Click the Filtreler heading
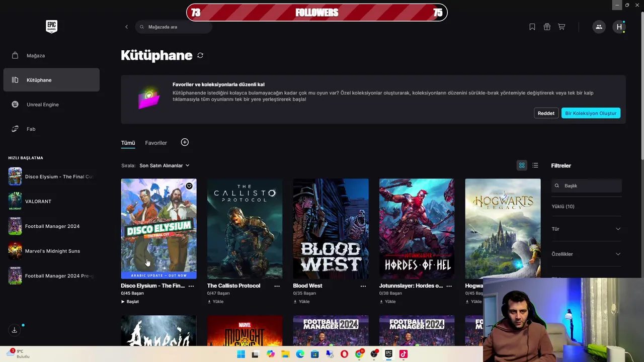Image resolution: width=644 pixels, height=362 pixels. (561, 165)
